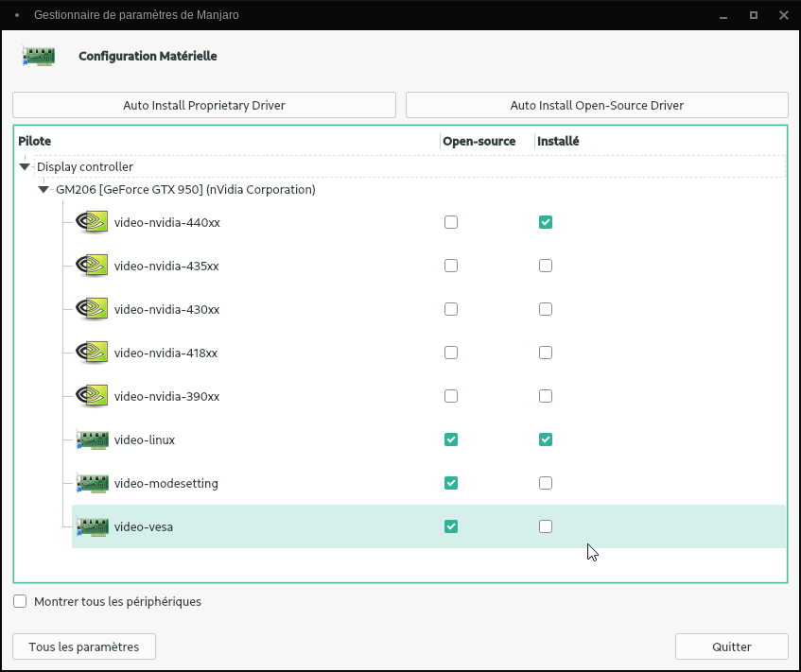801x672 pixels.
Task: Toggle Installé checkbox for video-linux
Action: pyautogui.click(x=546, y=439)
